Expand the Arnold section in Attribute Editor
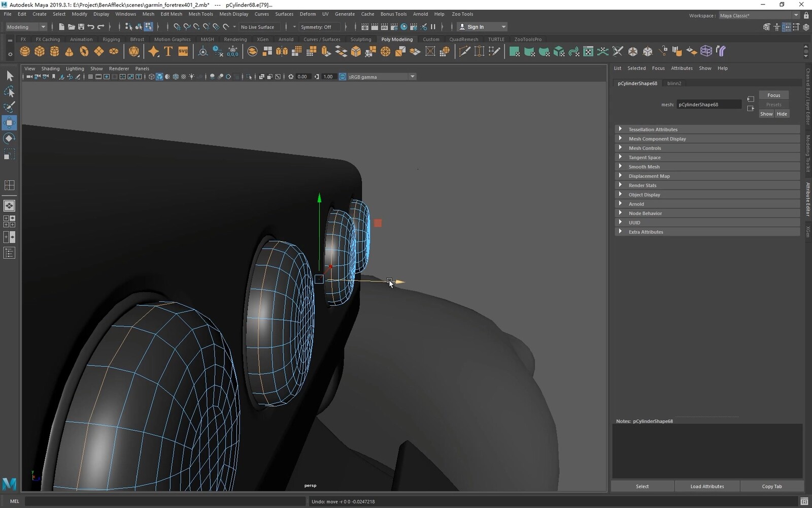 coord(636,204)
